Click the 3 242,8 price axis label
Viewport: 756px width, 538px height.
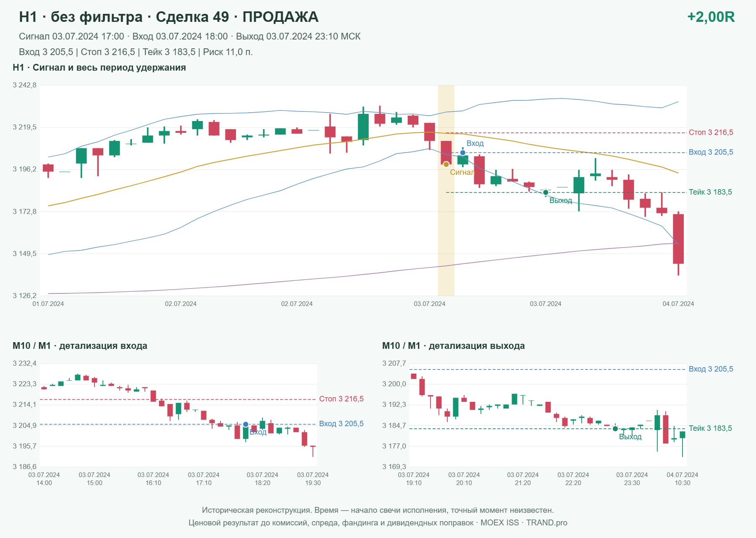click(x=24, y=85)
